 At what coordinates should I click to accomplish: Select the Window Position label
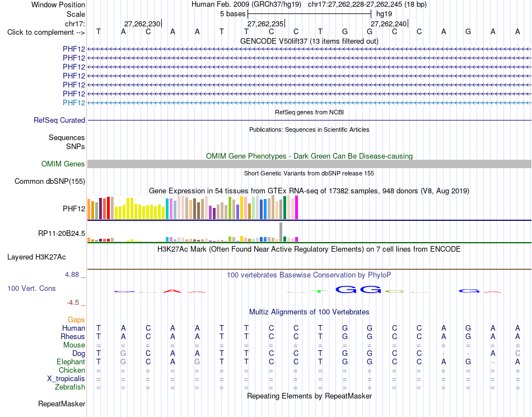coord(58,4)
